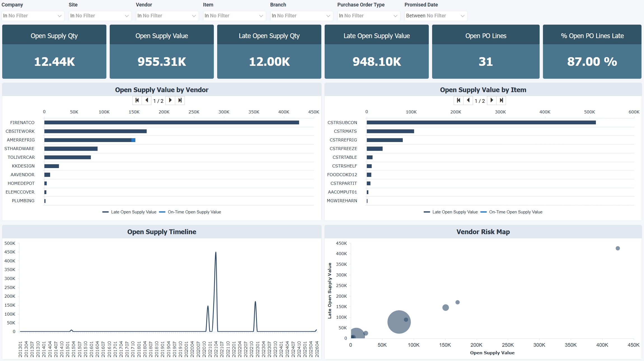Jump to last page of Vendor chart
The width and height of the screenshot is (644, 361).
click(180, 100)
